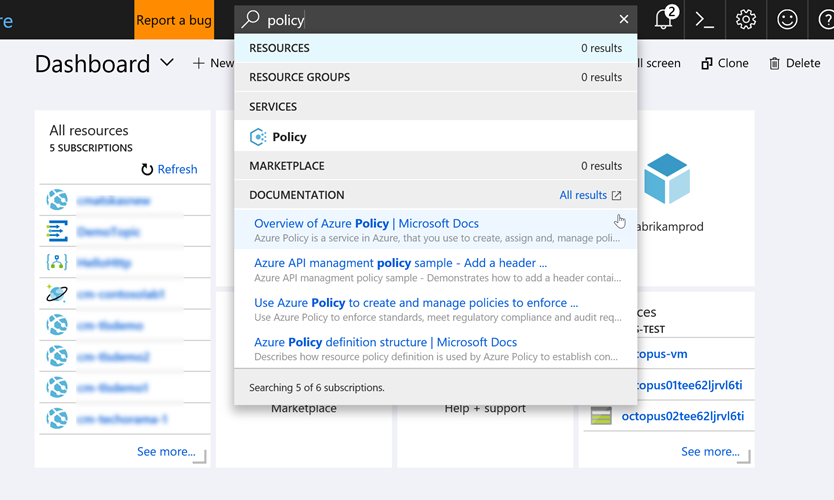834x500 pixels.
Task: Click the Delete trash icon
Action: [x=774, y=64]
